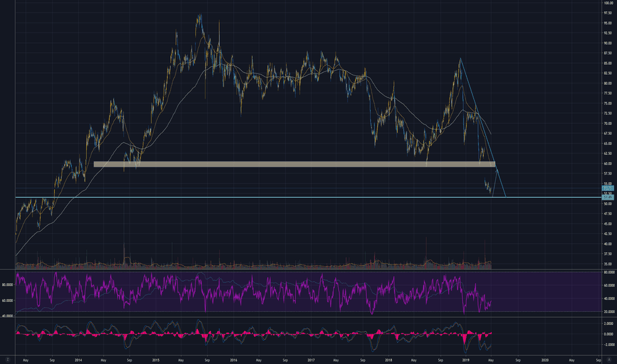The width and height of the screenshot is (617, 364).
Task: Click the Z timezone button at bottom-left corner
Action: (7, 359)
